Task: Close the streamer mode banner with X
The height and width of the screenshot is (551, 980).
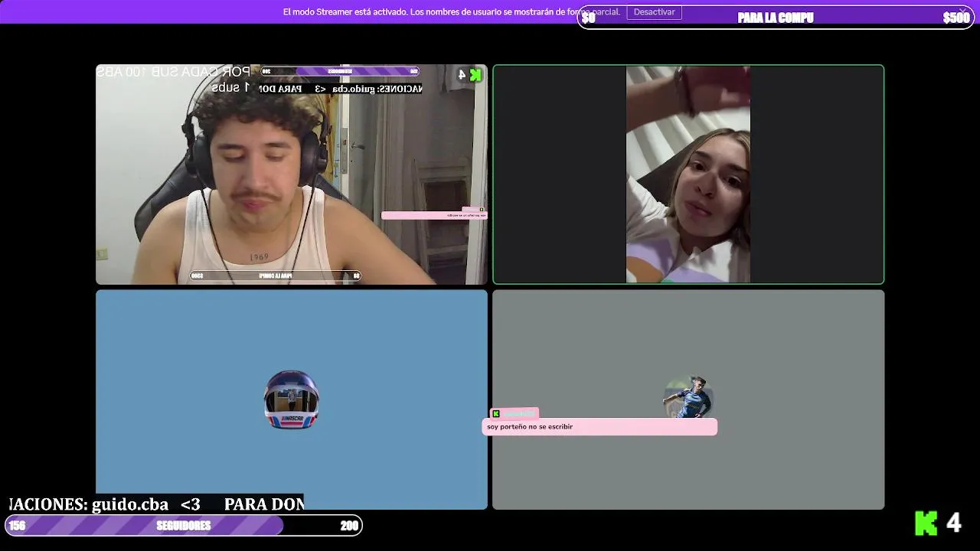Action: [963, 11]
